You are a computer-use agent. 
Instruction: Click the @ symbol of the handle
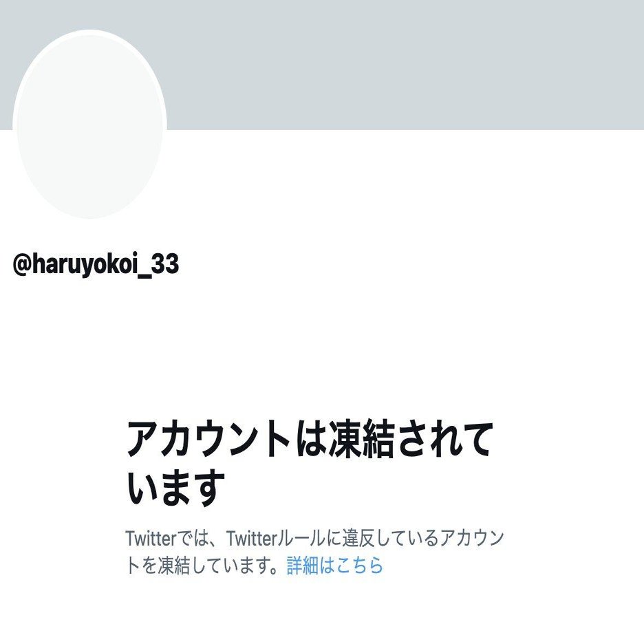click(22, 265)
